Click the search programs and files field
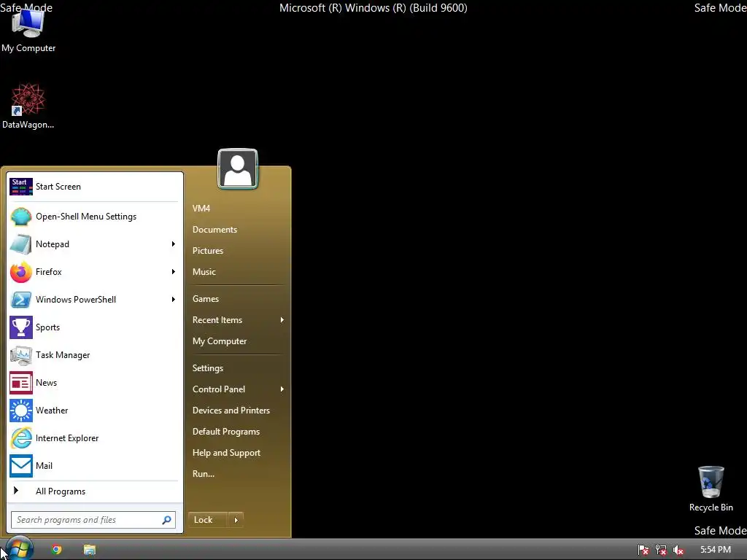Image resolution: width=747 pixels, height=560 pixels. point(93,520)
